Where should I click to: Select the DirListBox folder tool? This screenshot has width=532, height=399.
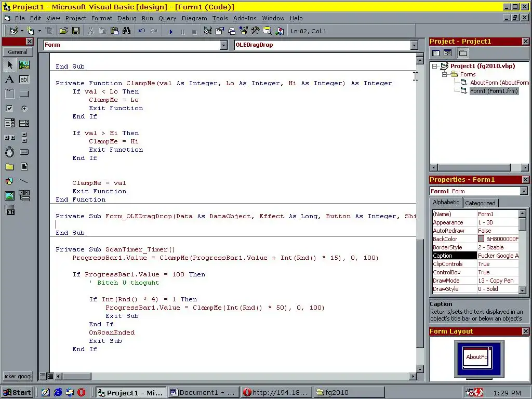(10, 167)
